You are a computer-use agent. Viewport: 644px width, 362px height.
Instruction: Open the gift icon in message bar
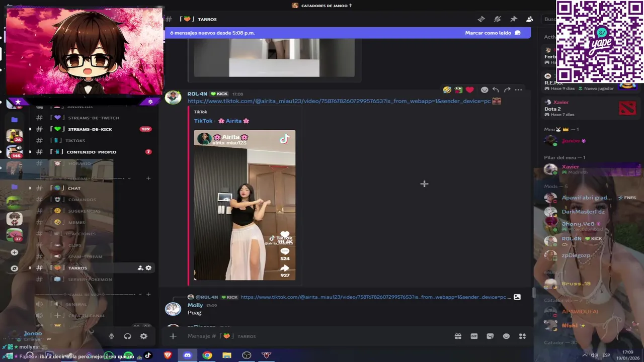[x=458, y=336]
